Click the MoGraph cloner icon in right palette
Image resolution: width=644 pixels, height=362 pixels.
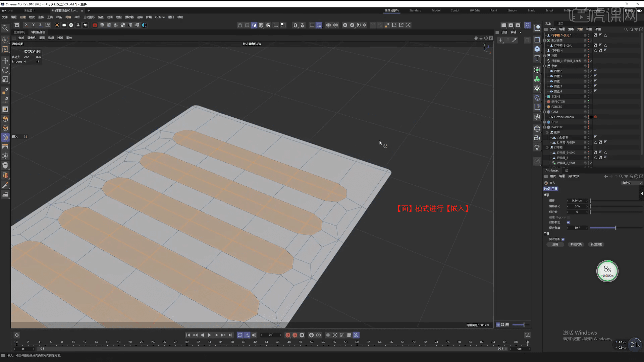tap(537, 79)
